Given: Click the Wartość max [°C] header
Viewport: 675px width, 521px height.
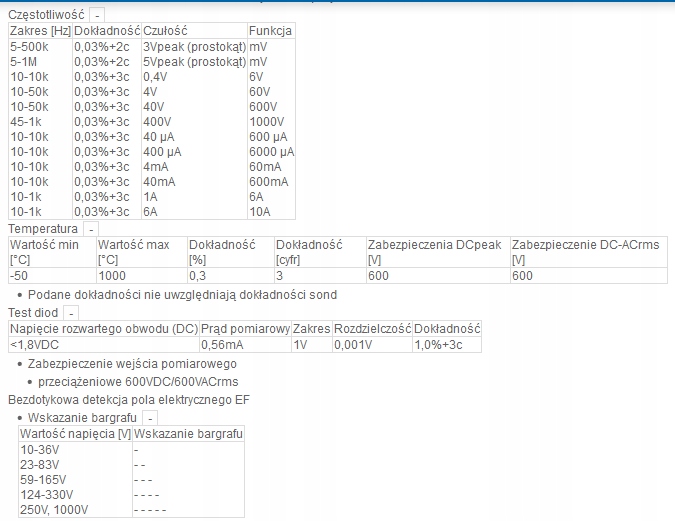Looking at the screenshot, I should point(142,252).
